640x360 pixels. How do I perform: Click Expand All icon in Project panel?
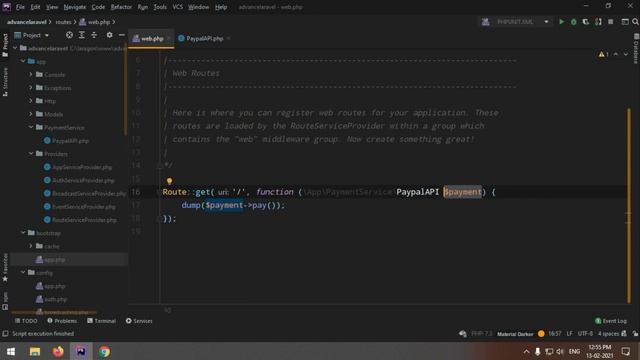coord(82,35)
